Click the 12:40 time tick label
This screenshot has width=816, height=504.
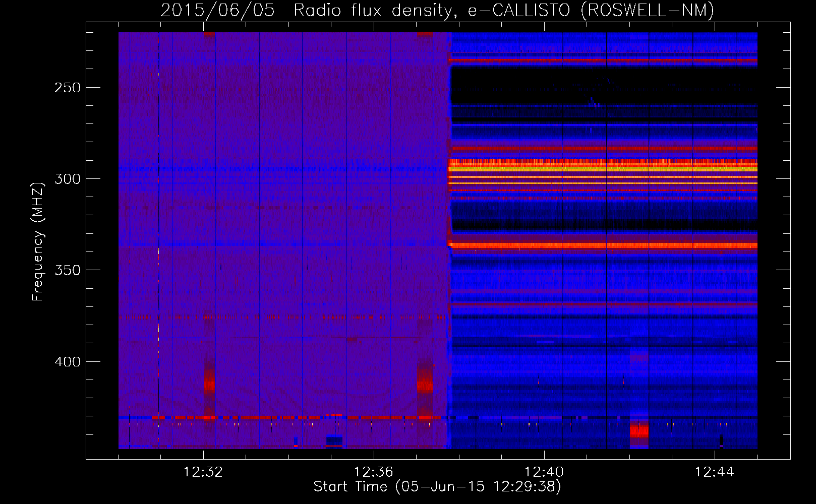(x=544, y=472)
